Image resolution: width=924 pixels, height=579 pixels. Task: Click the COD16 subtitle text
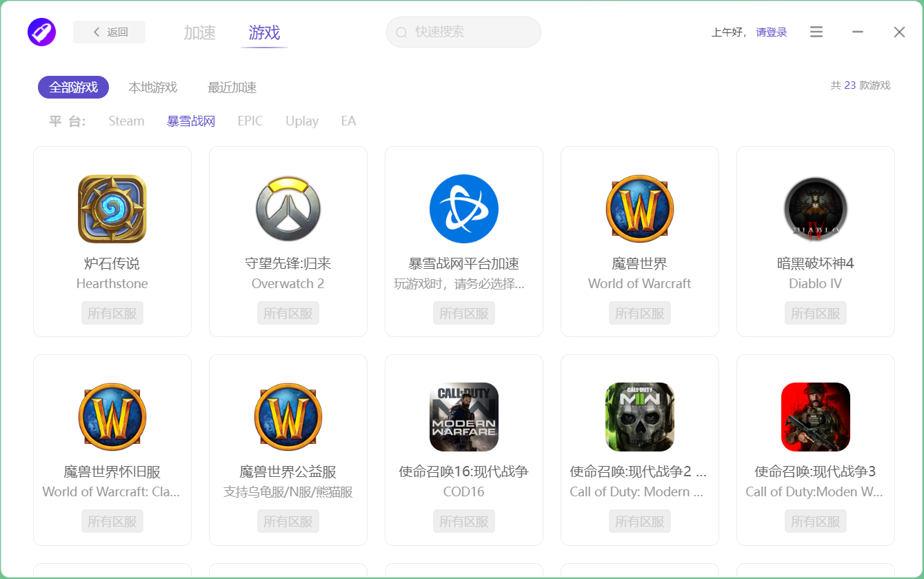[x=464, y=491]
